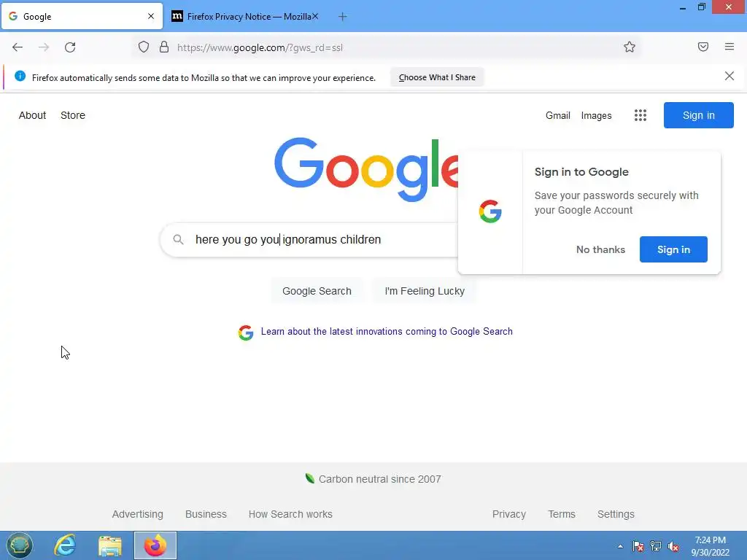
Task: Open a new tab with the plus button
Action: (x=342, y=17)
